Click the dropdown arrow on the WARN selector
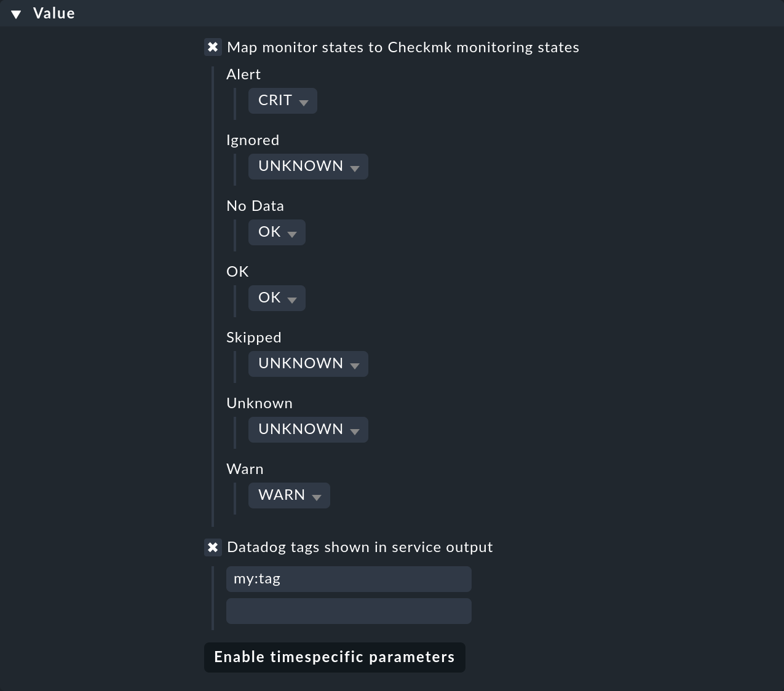The height and width of the screenshot is (691, 784). point(317,496)
